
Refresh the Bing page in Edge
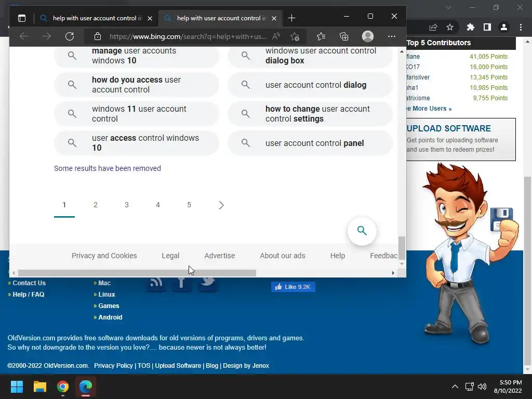(70, 36)
